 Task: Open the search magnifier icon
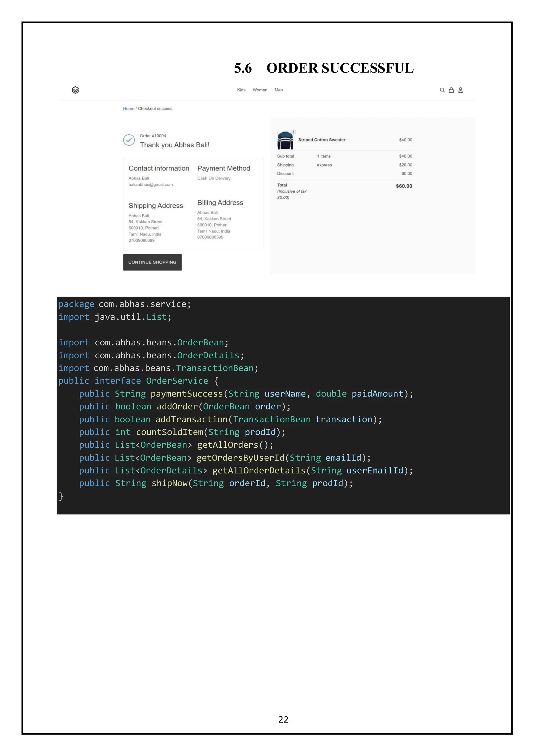click(x=442, y=90)
